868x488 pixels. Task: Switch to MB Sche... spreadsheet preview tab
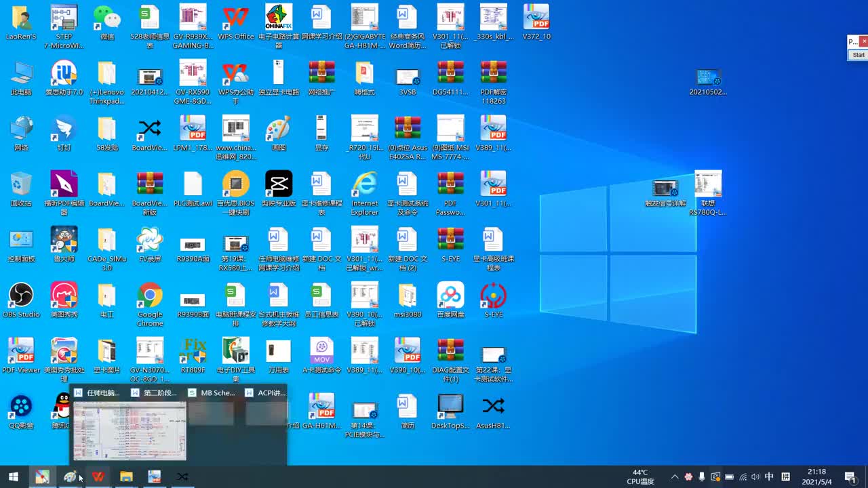pyautogui.click(x=212, y=392)
